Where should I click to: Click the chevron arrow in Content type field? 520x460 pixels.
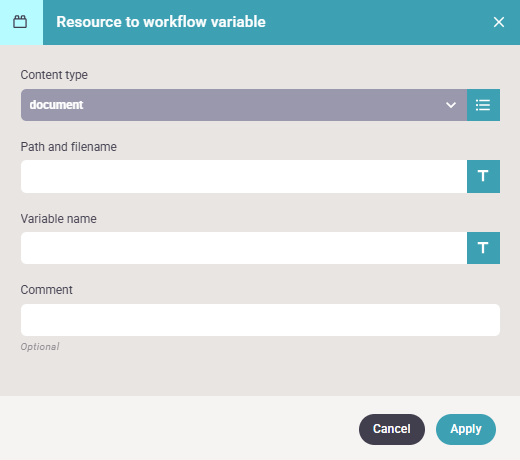pyautogui.click(x=451, y=105)
